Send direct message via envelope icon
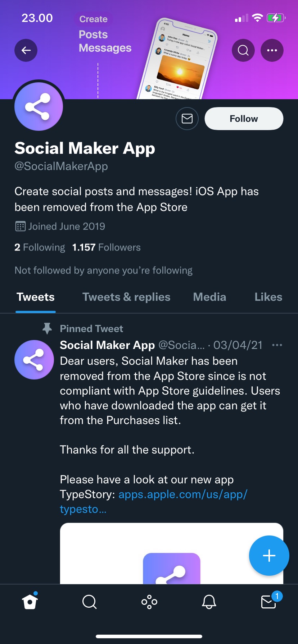Screen dimensions: 298x644 click(x=187, y=119)
